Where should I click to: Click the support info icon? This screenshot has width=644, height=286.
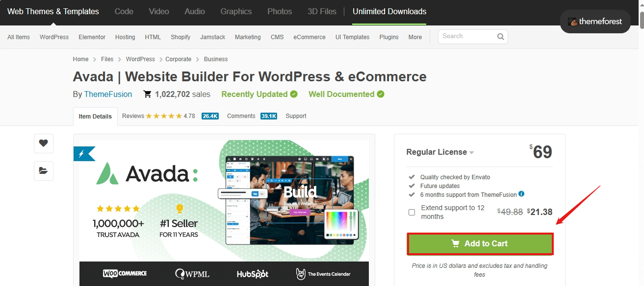click(x=521, y=194)
